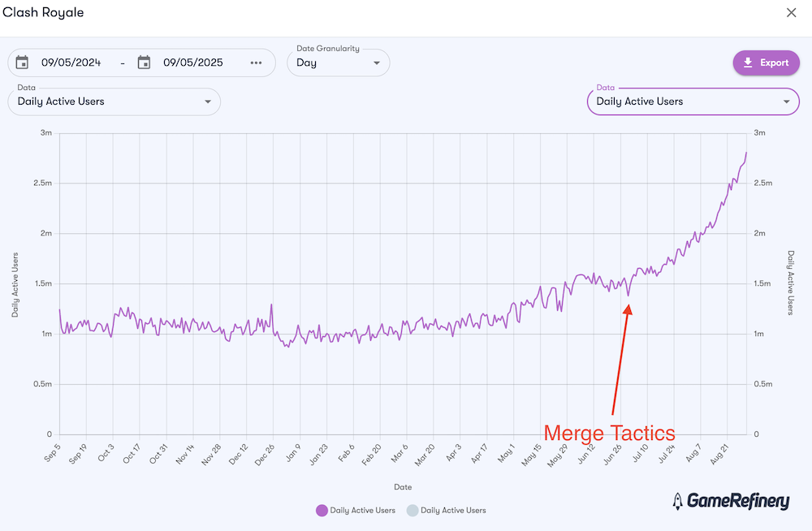The image size is (812, 531).
Task: Click the left 2.5m y-axis label
Action: point(42,183)
